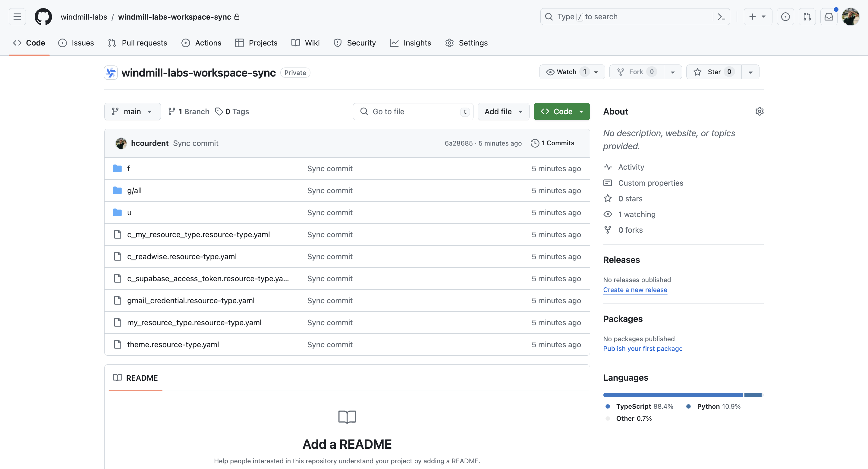Click the Languages percentage bar
Screen dimensions: 868x469
pyautogui.click(x=682, y=395)
